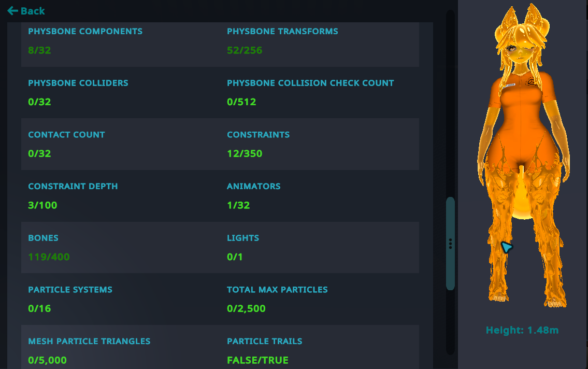Image resolution: width=588 pixels, height=369 pixels.
Task: Click the scrollbar thumb's three-dot grip
Action: [x=450, y=244]
